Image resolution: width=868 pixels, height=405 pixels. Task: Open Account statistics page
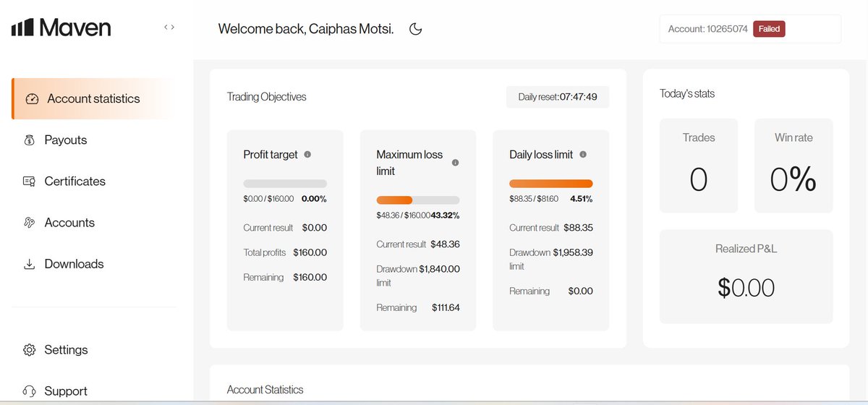93,98
